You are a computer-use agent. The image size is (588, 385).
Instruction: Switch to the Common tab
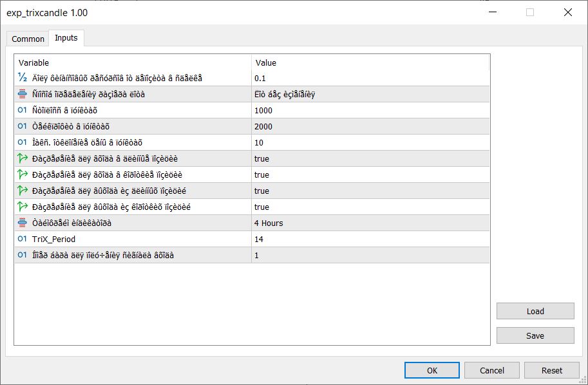pyautogui.click(x=28, y=39)
